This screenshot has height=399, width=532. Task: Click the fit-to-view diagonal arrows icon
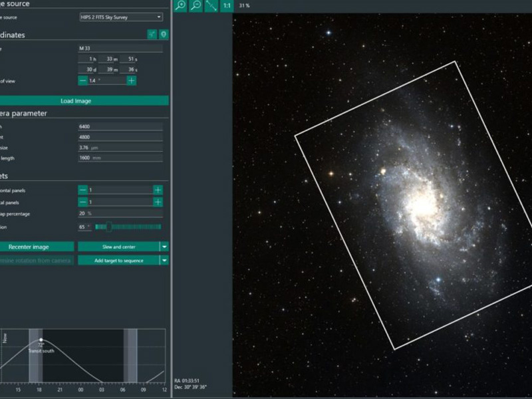point(211,5)
